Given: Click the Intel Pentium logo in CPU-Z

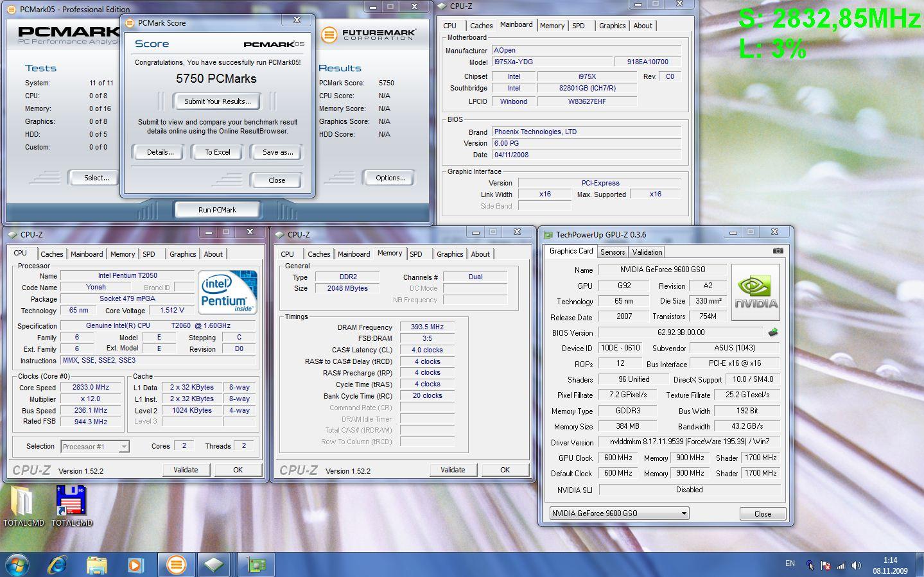Looking at the screenshot, I should (x=227, y=293).
